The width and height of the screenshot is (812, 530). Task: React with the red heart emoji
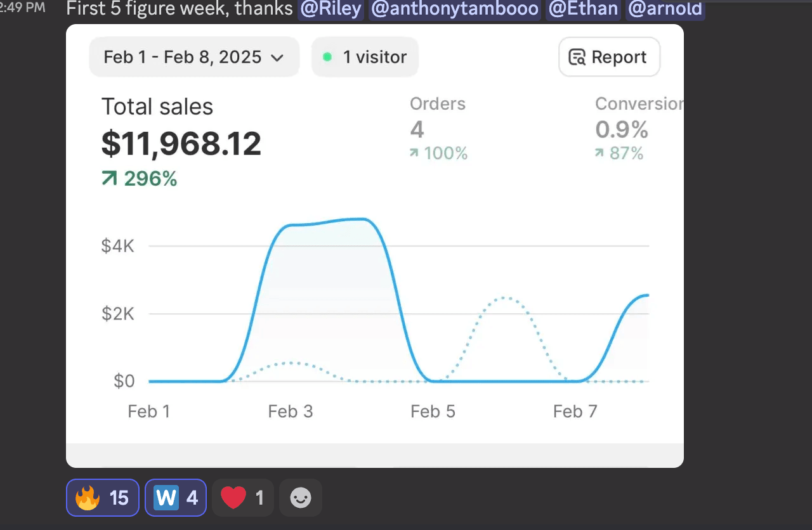point(242,498)
